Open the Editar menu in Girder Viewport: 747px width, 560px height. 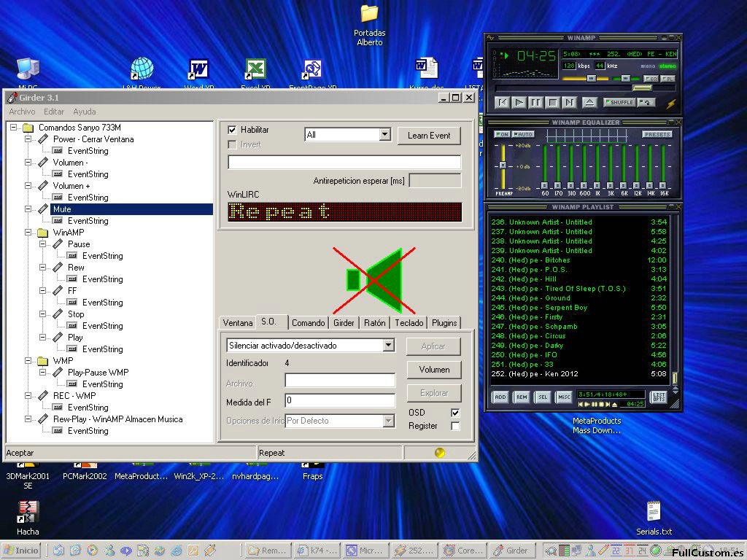coord(54,112)
